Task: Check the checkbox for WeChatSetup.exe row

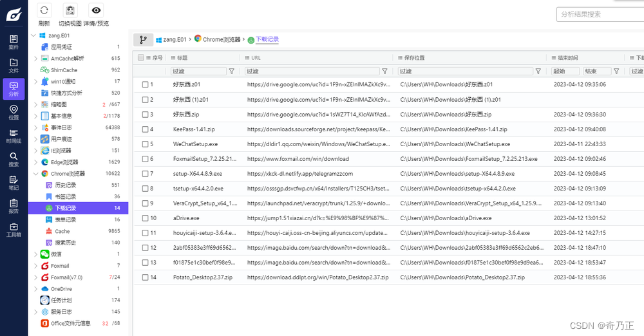Action: pyautogui.click(x=145, y=144)
